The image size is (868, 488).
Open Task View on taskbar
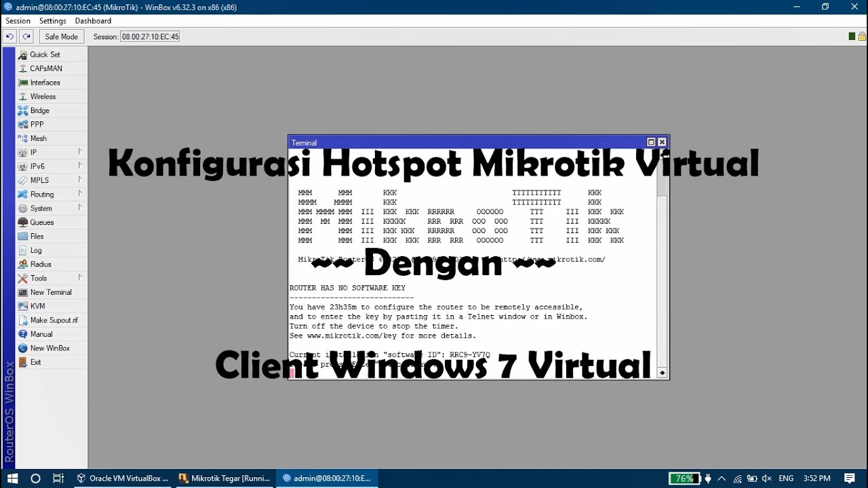pos(58,479)
